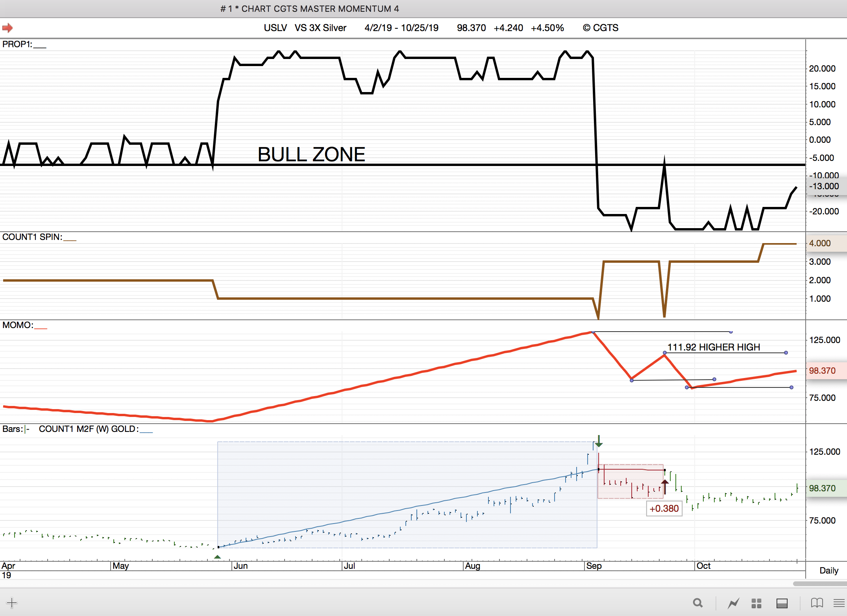Viewport: 847px width, 616px height.
Task: Click the magnifying glass search icon
Action: (697, 603)
